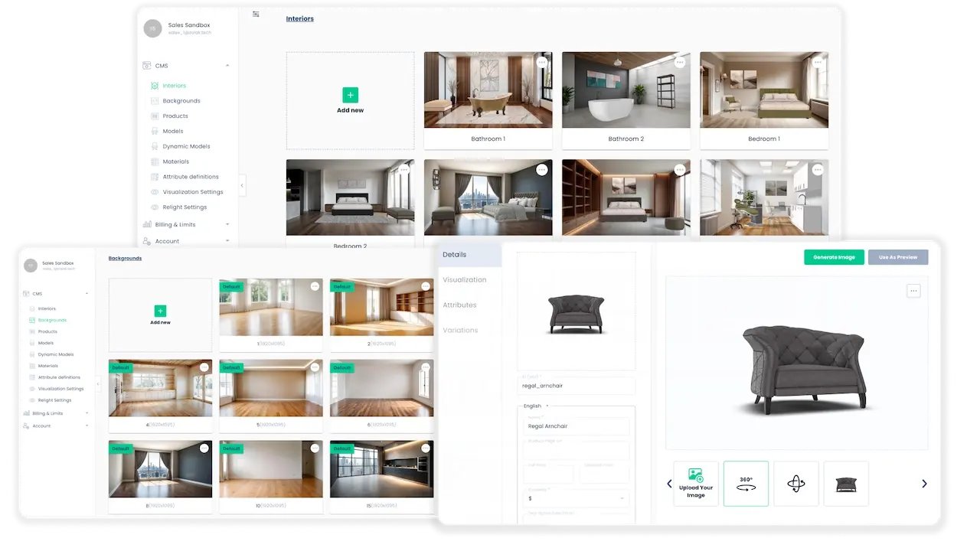Open three-dot menu on background 6 card
The image size is (980, 551).
[426, 367]
